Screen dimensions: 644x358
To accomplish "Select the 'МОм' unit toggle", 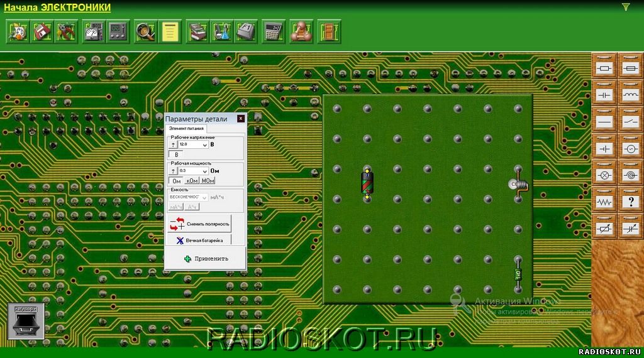I will (x=208, y=181).
